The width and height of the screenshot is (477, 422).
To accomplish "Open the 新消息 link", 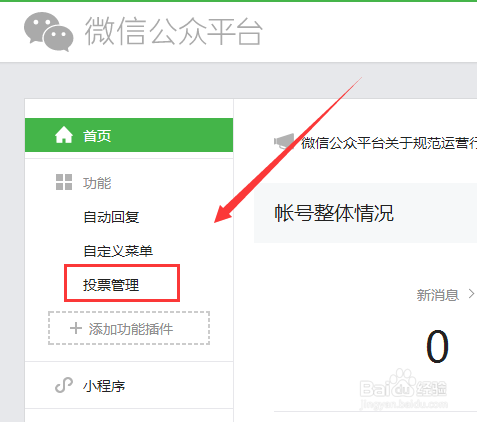I will click(437, 295).
